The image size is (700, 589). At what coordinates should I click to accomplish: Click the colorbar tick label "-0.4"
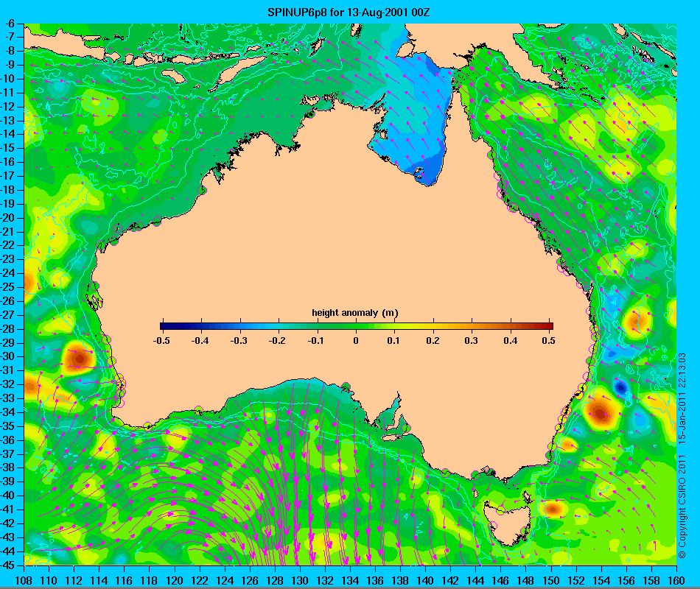(200, 341)
